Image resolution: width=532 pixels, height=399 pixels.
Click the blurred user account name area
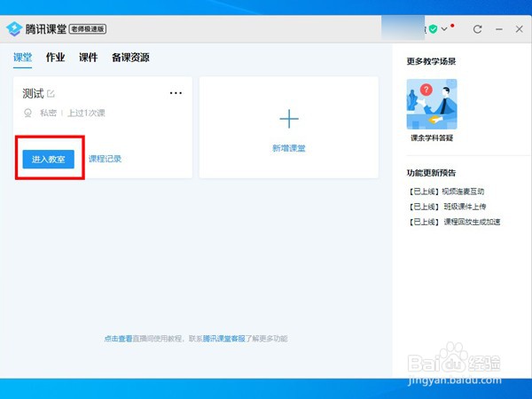click(403, 28)
